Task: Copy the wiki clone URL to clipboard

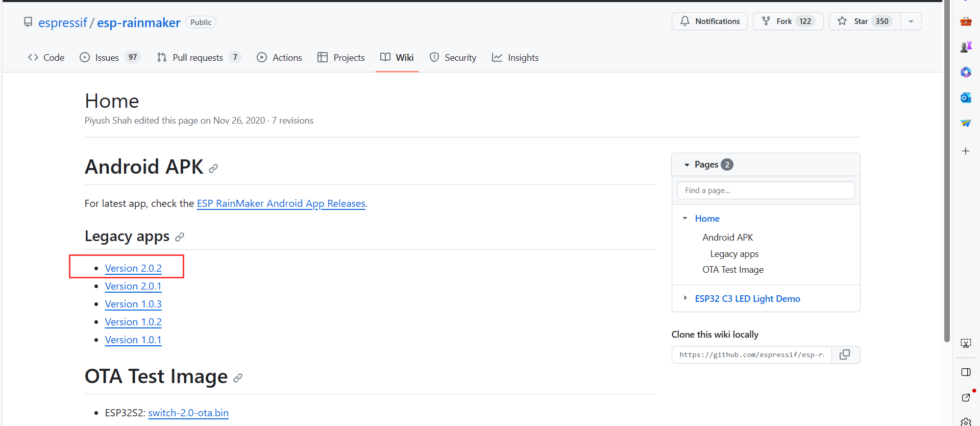Action: coord(845,354)
